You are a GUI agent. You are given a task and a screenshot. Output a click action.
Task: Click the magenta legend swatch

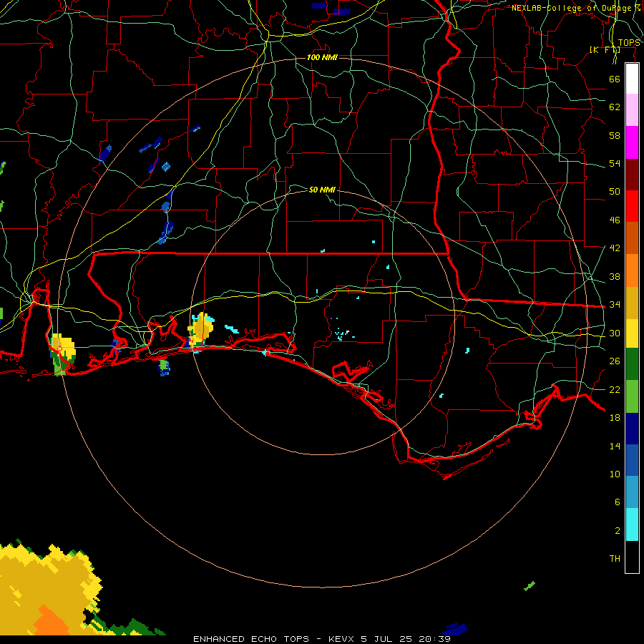(x=632, y=142)
